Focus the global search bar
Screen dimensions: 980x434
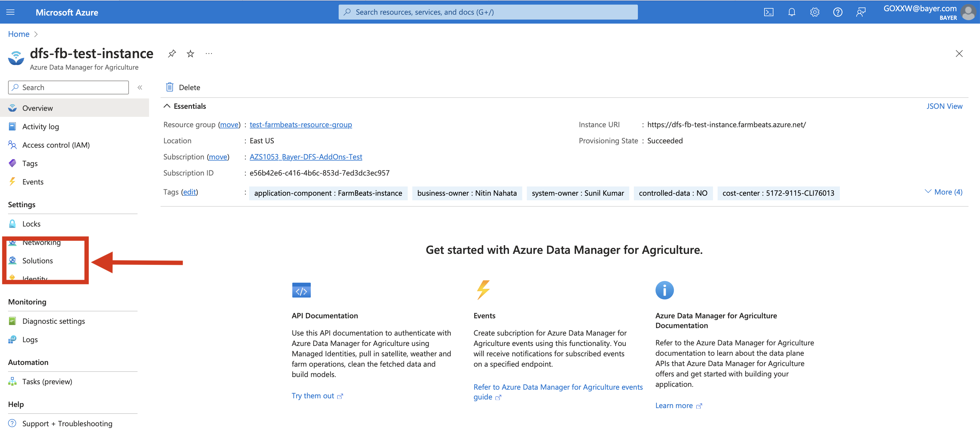(x=488, y=12)
